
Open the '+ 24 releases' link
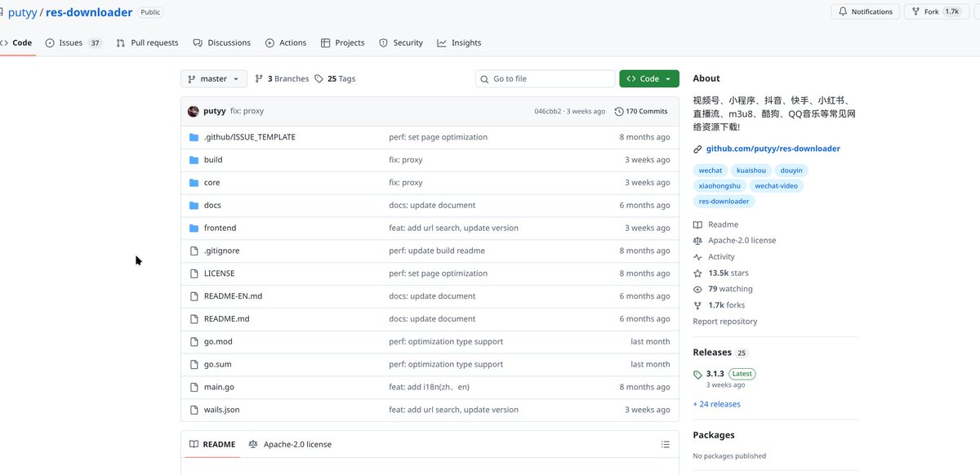click(717, 404)
